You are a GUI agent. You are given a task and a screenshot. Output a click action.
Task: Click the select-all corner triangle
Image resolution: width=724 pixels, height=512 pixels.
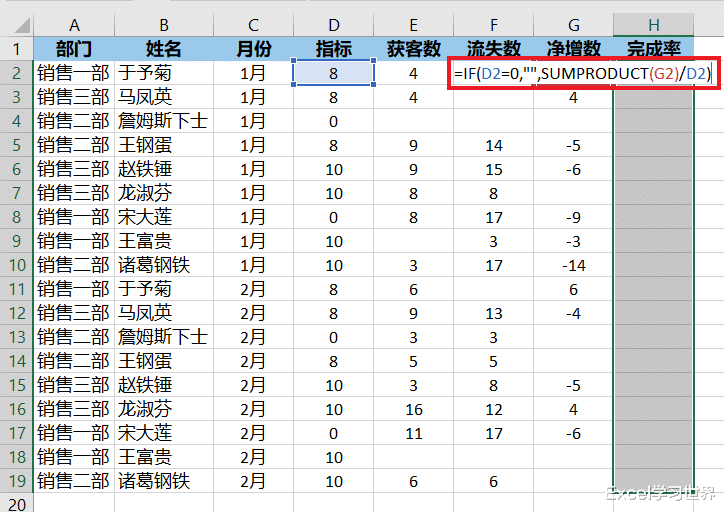pos(22,25)
